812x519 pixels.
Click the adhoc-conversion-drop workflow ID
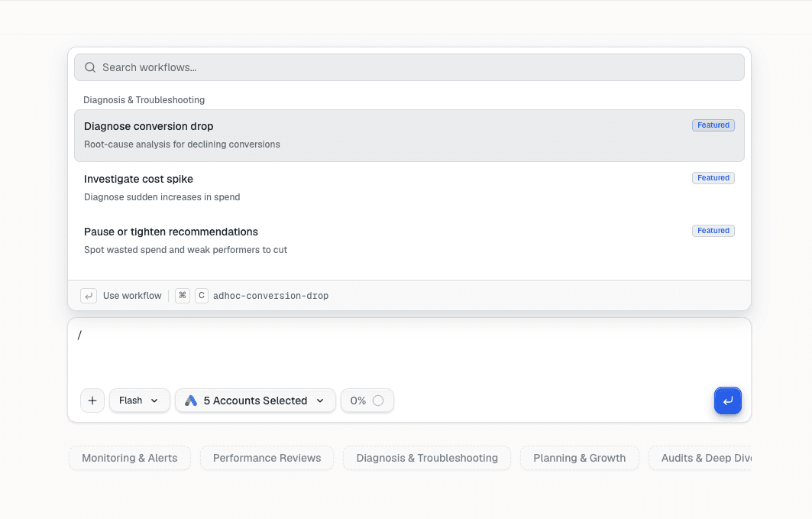click(x=271, y=296)
